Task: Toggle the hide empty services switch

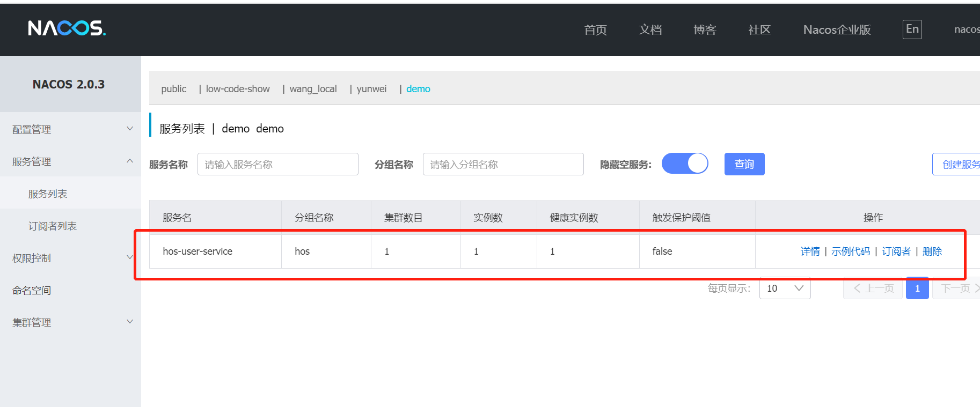Action: [685, 164]
